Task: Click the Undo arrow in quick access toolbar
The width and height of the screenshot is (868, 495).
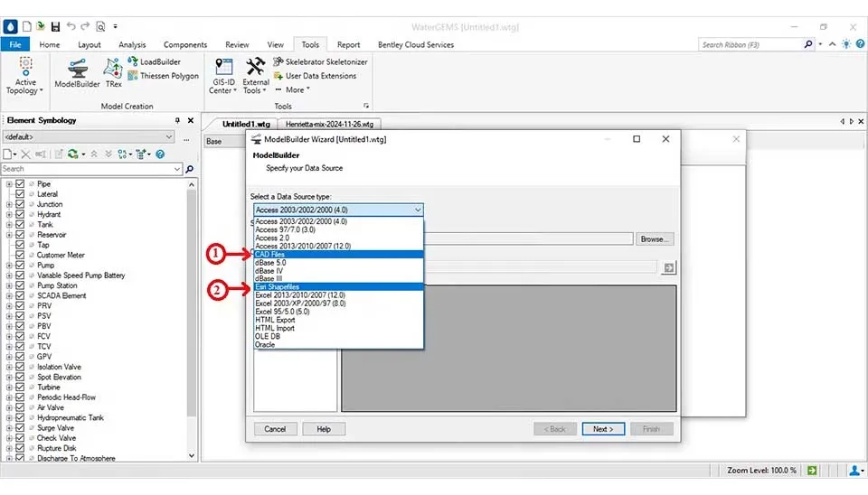Action: [x=71, y=26]
